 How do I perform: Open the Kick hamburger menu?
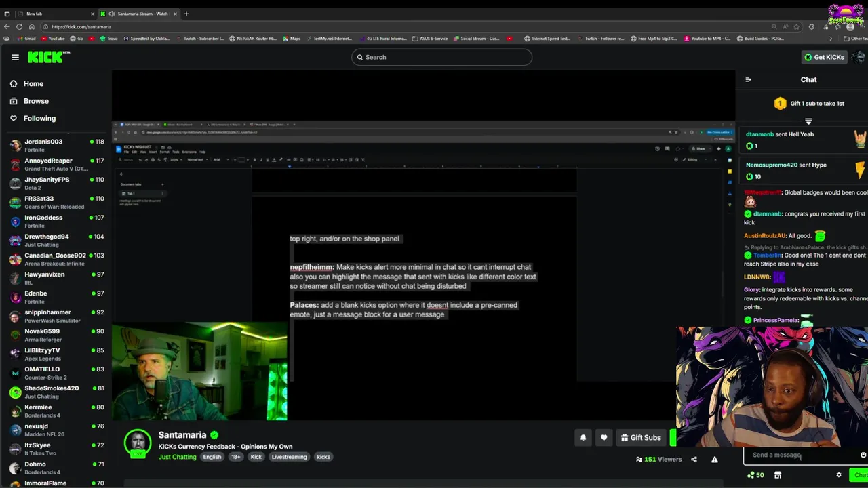(x=15, y=57)
